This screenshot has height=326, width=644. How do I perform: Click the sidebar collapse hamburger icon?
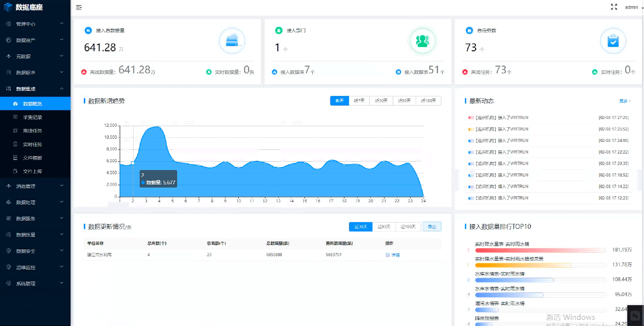coord(79,8)
